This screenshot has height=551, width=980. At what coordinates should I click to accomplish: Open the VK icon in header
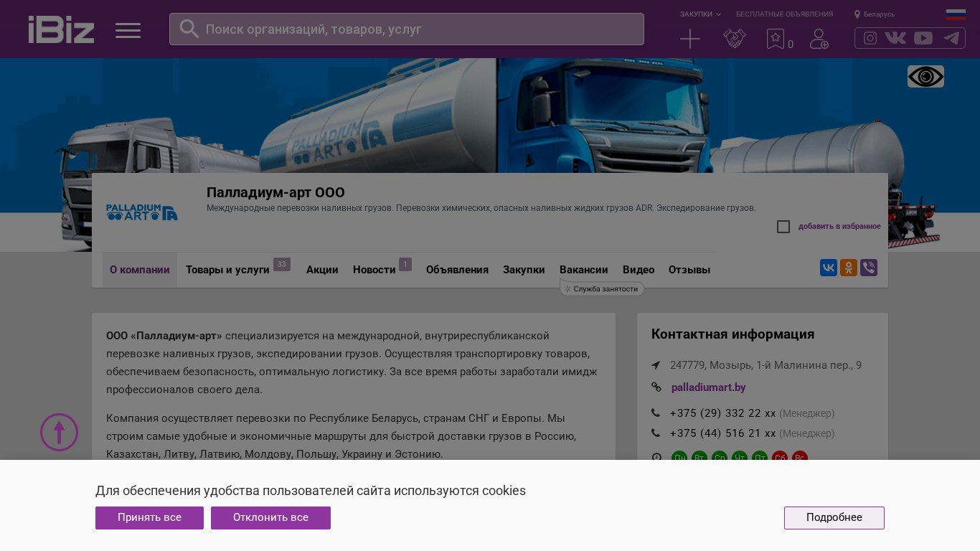(x=895, y=38)
